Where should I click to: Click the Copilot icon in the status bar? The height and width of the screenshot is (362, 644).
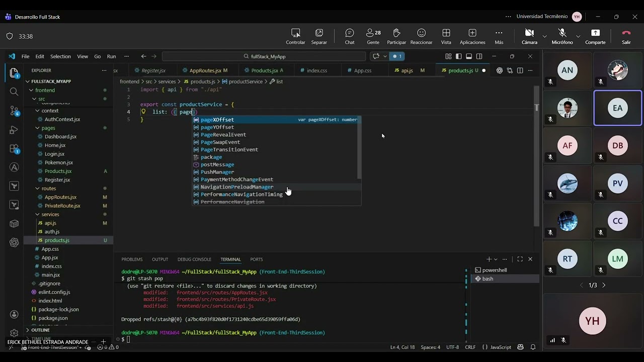[520, 347]
